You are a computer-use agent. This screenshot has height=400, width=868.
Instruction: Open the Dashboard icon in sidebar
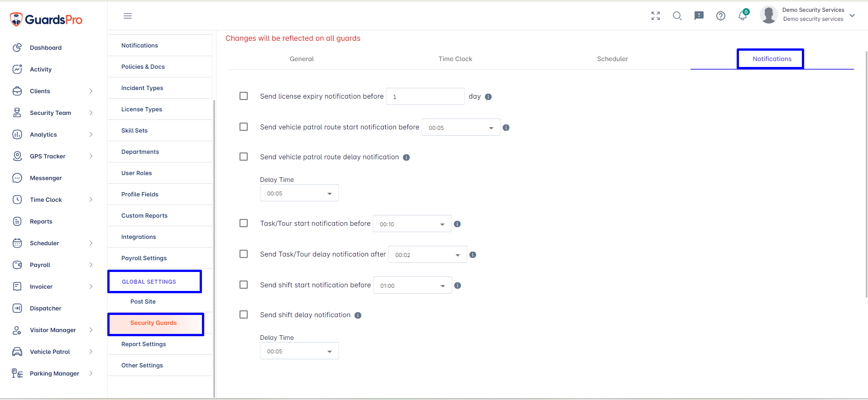17,48
